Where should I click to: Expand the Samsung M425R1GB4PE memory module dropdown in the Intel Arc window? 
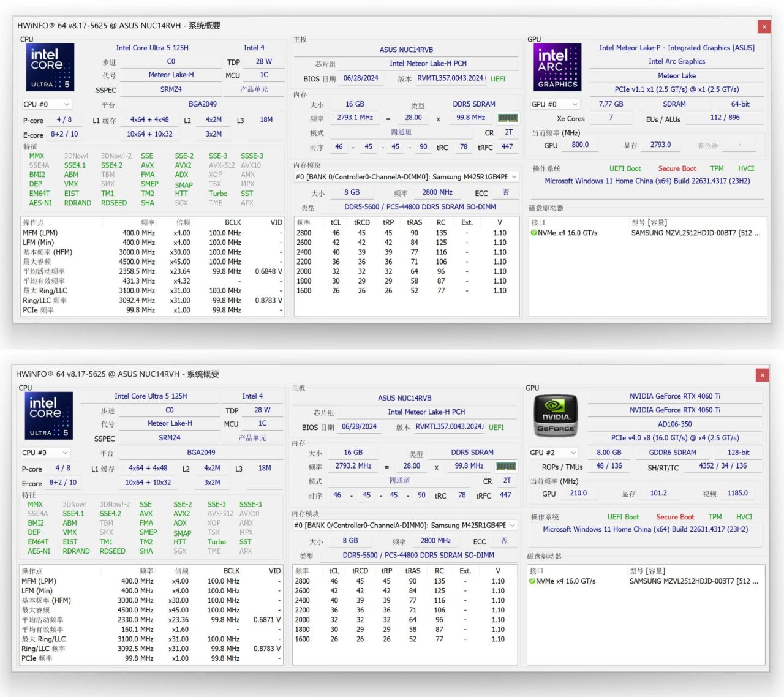click(x=407, y=176)
